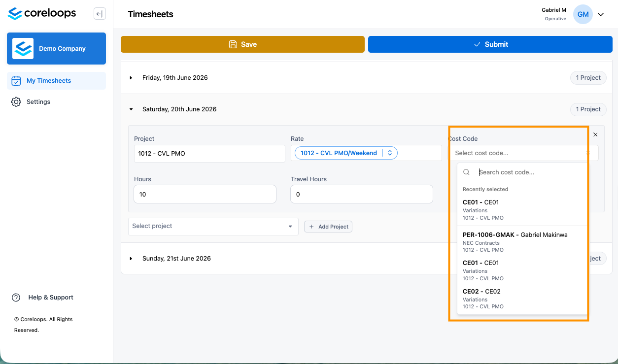The image size is (618, 364).
Task: Select PER-1006-GMAK Gabriel Makinwa cost code
Action: coord(522,242)
